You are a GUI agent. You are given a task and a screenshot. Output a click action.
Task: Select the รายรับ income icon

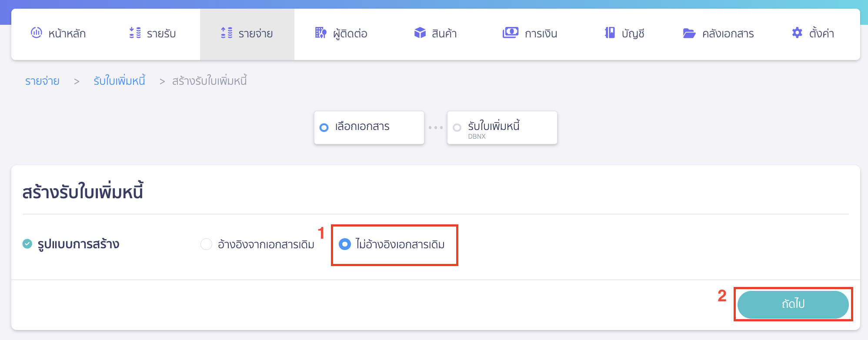pyautogui.click(x=135, y=33)
